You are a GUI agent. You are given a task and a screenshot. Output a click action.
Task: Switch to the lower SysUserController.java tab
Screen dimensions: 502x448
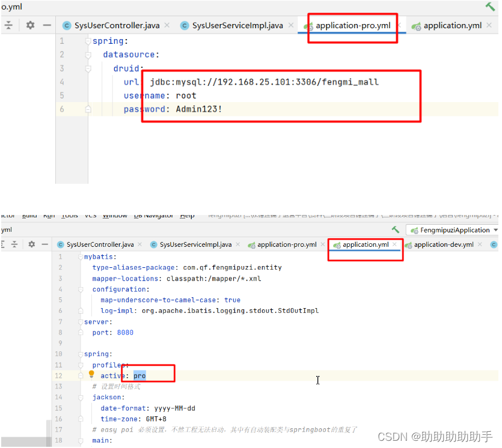(100, 244)
